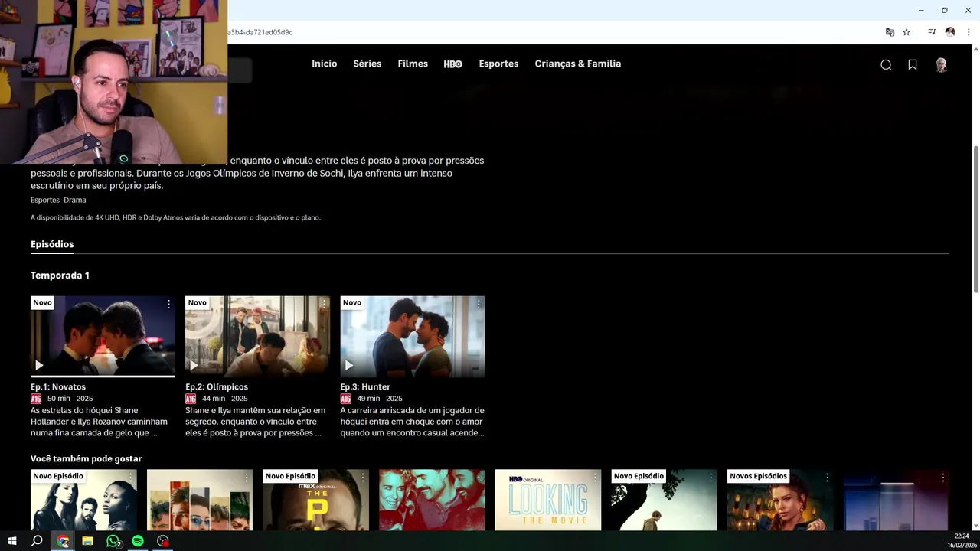Image resolution: width=980 pixels, height=551 pixels.
Task: Play Ep.2 Olímpicos with the play icon
Action: pyautogui.click(x=194, y=365)
